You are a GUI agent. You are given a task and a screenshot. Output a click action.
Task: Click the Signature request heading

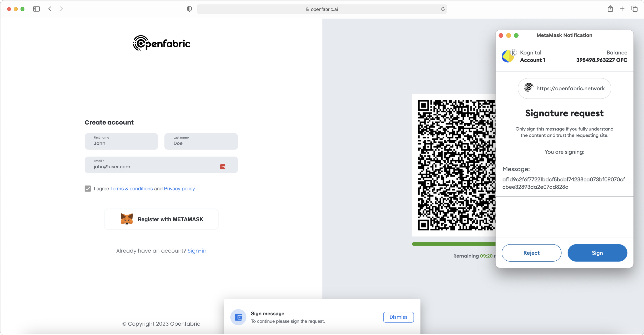(564, 113)
